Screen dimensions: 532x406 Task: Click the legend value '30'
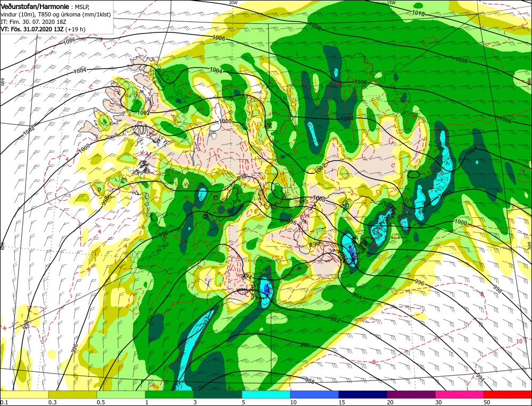pyautogui.click(x=438, y=402)
